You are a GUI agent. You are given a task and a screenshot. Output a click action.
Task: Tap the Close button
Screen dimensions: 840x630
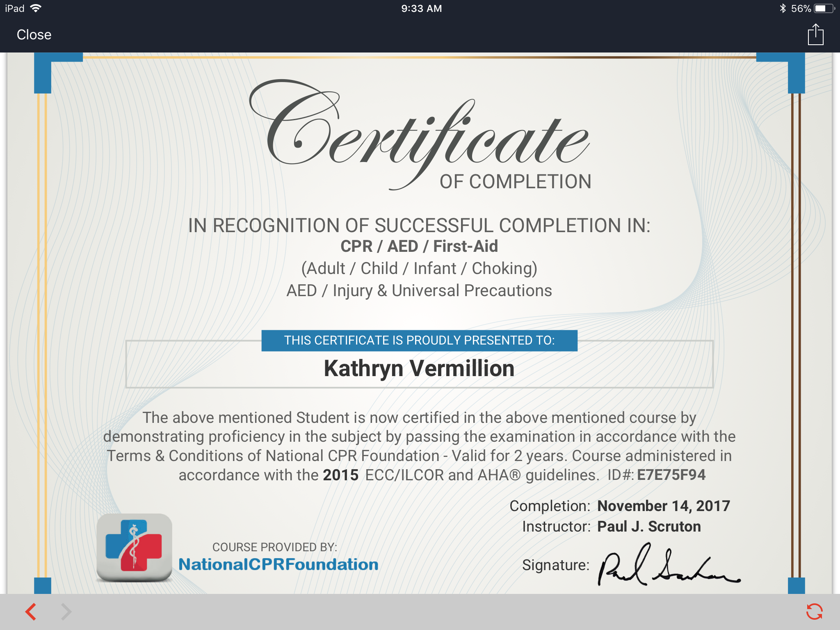(34, 34)
